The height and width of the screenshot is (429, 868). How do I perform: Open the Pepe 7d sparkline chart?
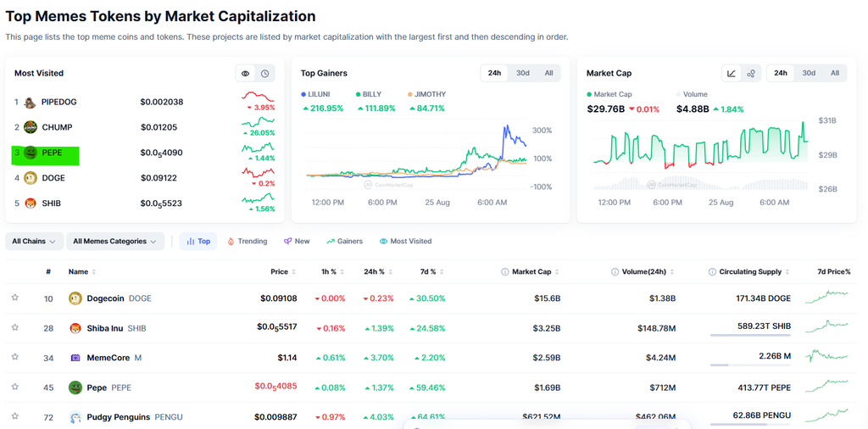point(826,386)
